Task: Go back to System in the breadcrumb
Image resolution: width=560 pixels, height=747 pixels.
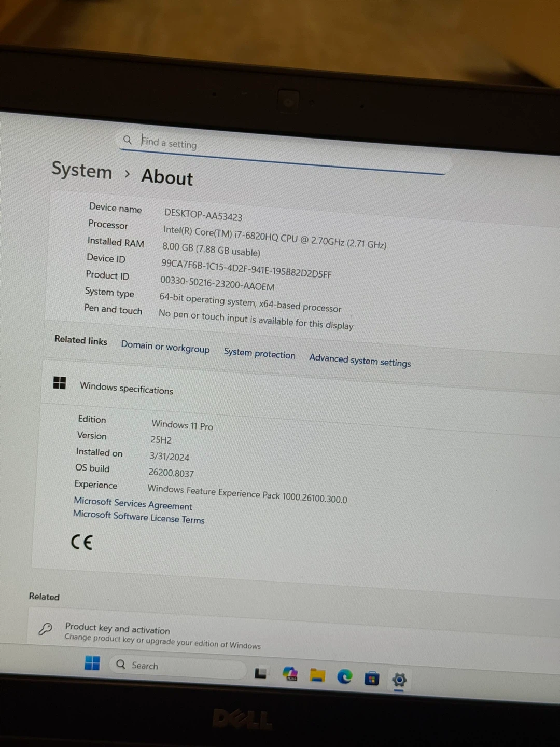Action: coord(82,170)
